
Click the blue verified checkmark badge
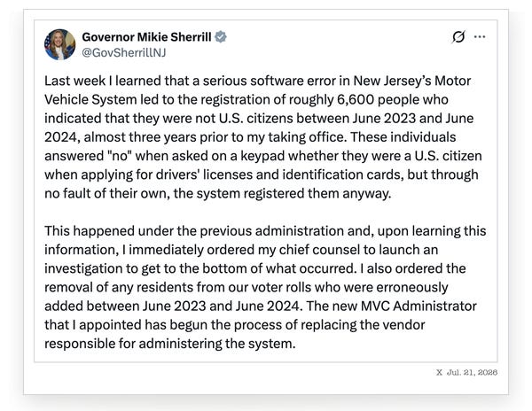(x=221, y=36)
